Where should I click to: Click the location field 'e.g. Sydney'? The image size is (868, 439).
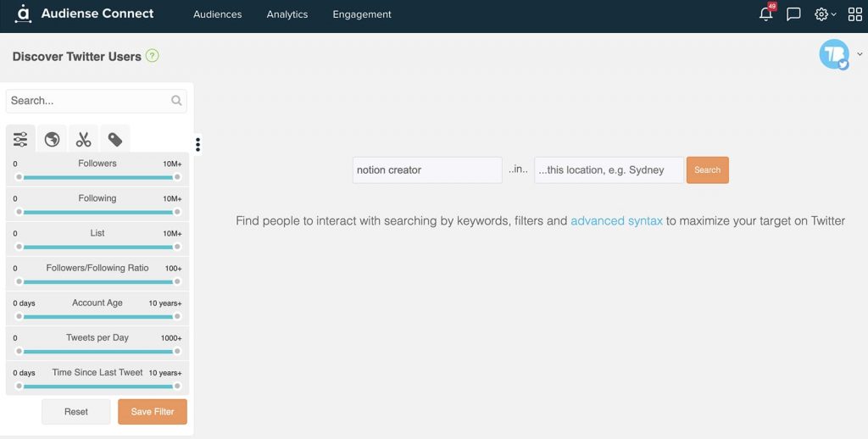[609, 170]
